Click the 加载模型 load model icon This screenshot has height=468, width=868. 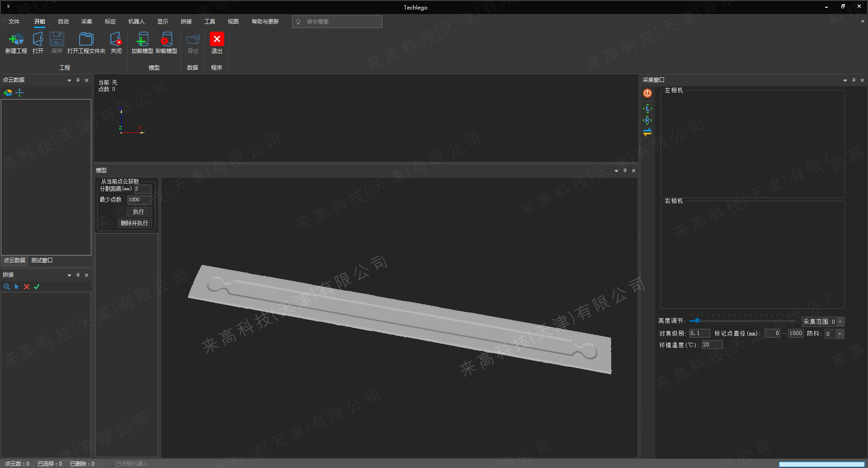[x=142, y=40]
